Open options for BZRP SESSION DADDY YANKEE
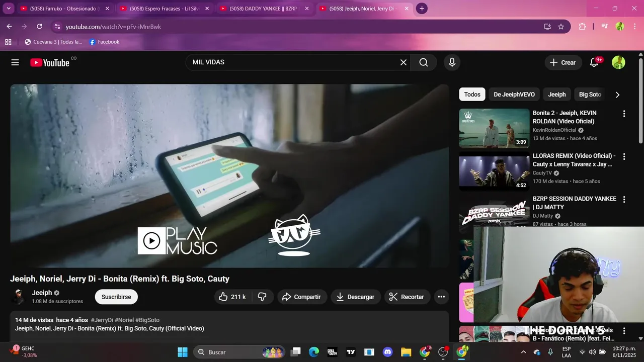This screenshot has height=362, width=644. pos(624,199)
